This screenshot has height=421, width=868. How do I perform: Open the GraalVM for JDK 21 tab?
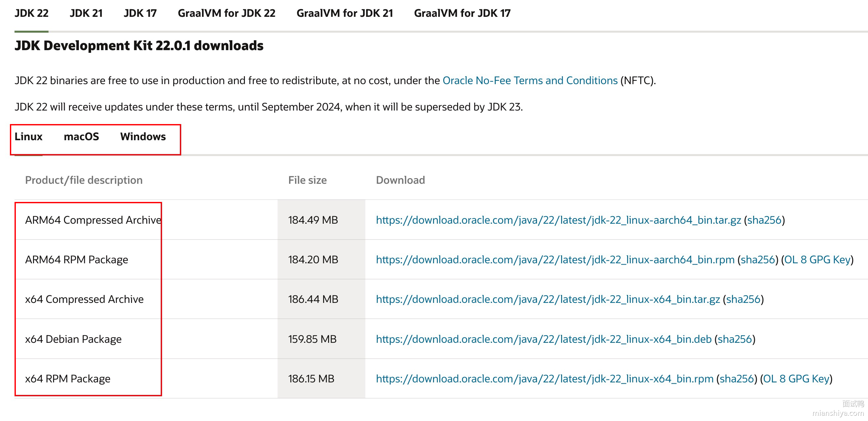[x=344, y=13]
